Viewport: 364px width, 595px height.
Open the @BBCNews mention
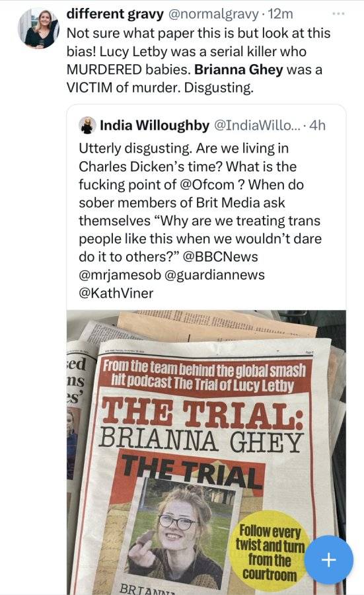[220, 257]
